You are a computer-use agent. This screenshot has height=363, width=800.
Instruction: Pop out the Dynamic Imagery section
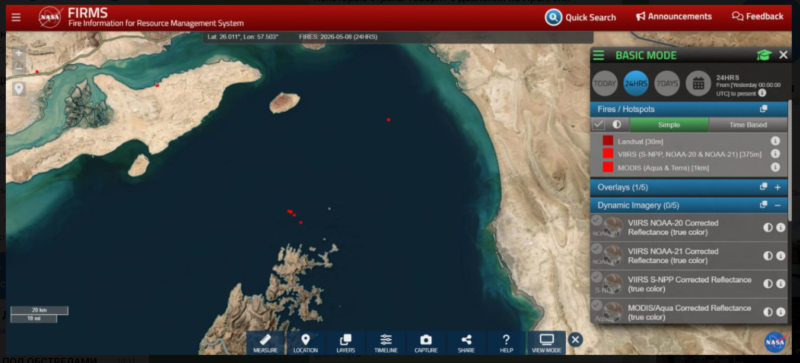[x=763, y=205]
